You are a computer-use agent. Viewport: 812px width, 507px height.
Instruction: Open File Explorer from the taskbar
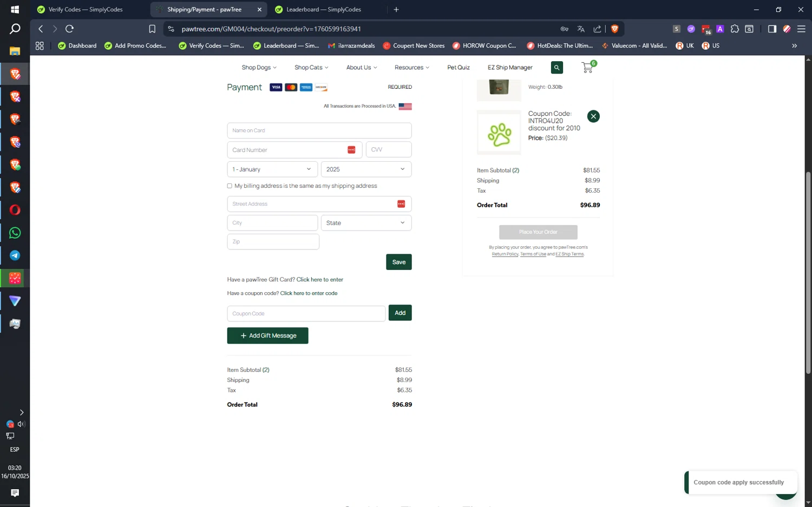coord(15,51)
